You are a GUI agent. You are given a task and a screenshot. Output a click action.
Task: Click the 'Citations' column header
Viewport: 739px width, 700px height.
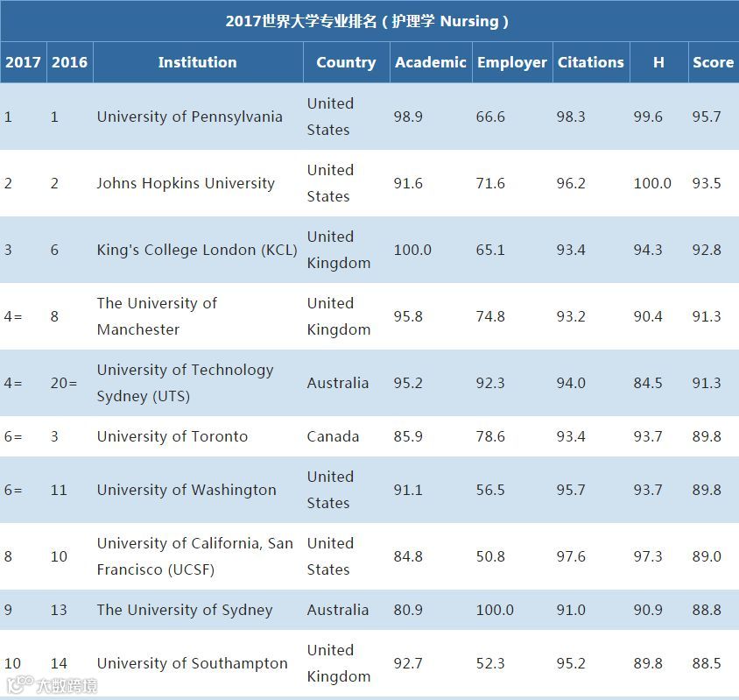(591, 62)
